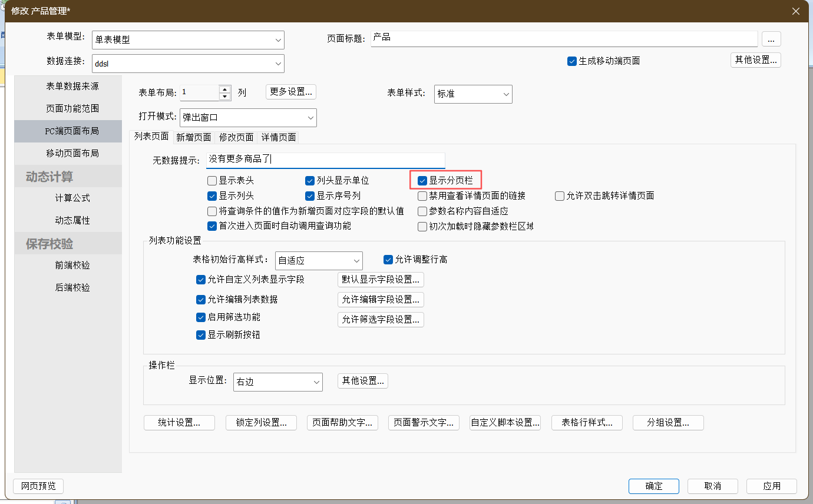Expand the 显示位置 dropdown in 操作栏

277,382
